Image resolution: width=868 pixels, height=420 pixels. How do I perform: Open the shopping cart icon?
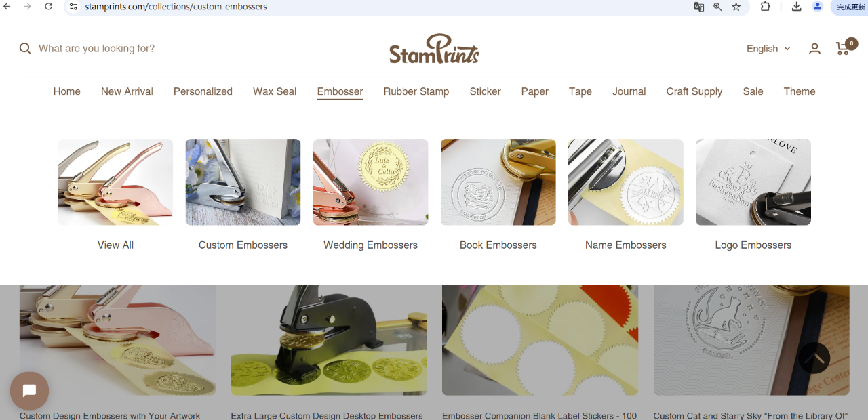(x=843, y=49)
